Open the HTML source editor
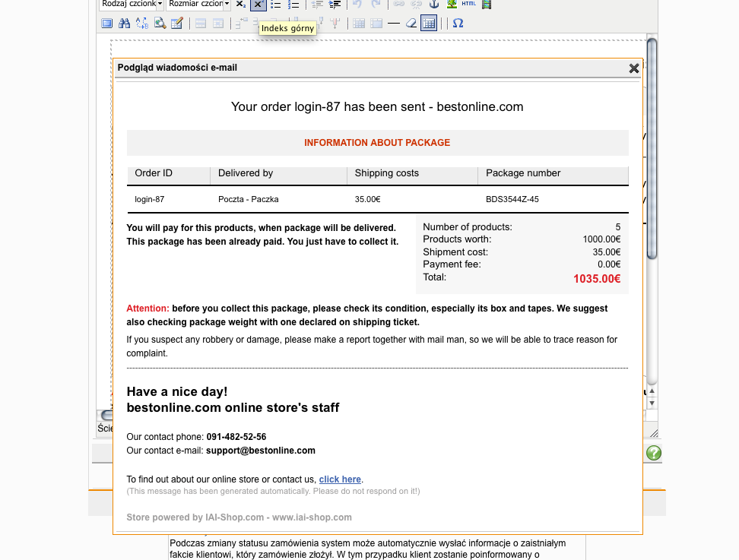This screenshot has width=739, height=560. coord(468,4)
